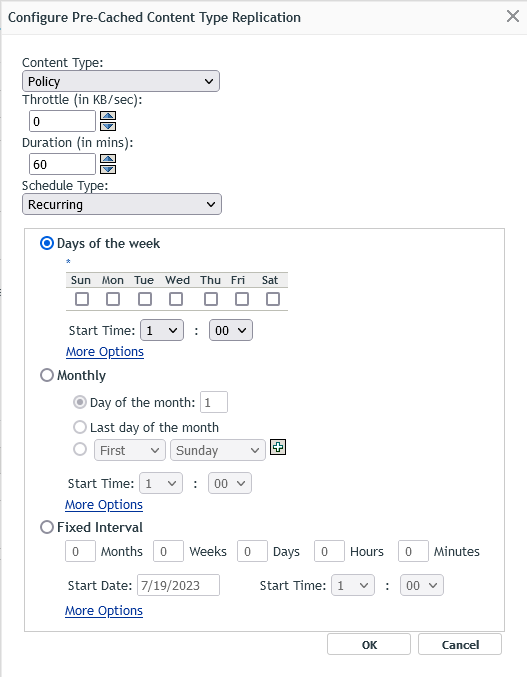Screen dimensions: 527x677
Task: Close the Configure Replication dialog
Action: 513,16
